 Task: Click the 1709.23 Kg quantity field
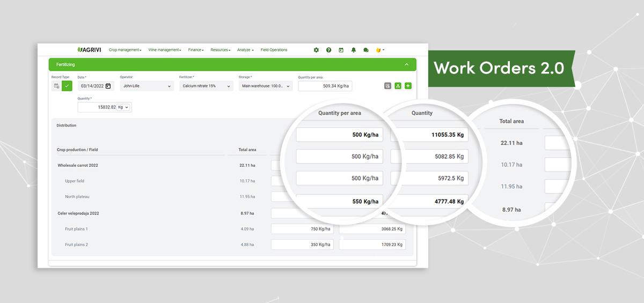point(372,245)
